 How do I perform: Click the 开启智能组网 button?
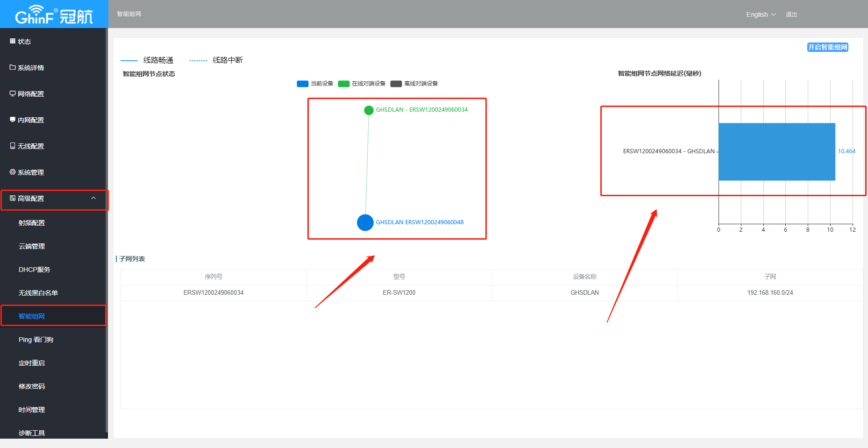[x=827, y=47]
